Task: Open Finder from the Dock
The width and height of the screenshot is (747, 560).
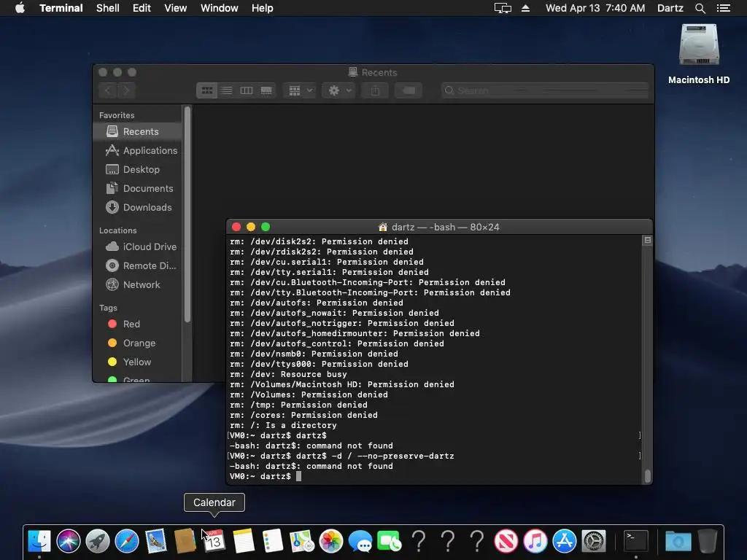Action: tap(39, 541)
